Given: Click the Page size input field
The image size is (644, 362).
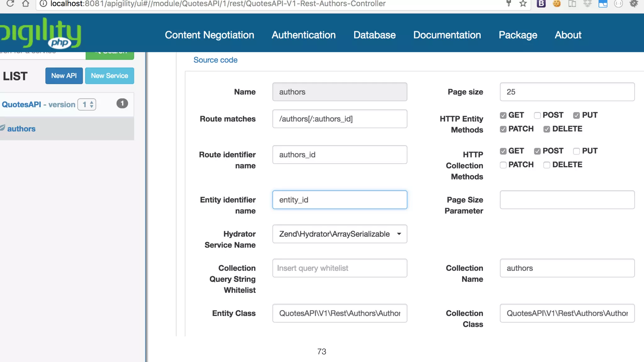Looking at the screenshot, I should click(x=567, y=92).
